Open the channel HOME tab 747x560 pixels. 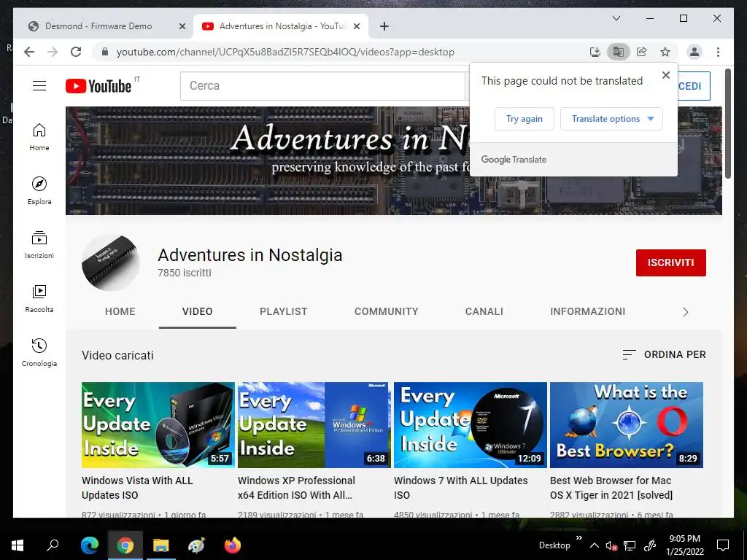120,311
